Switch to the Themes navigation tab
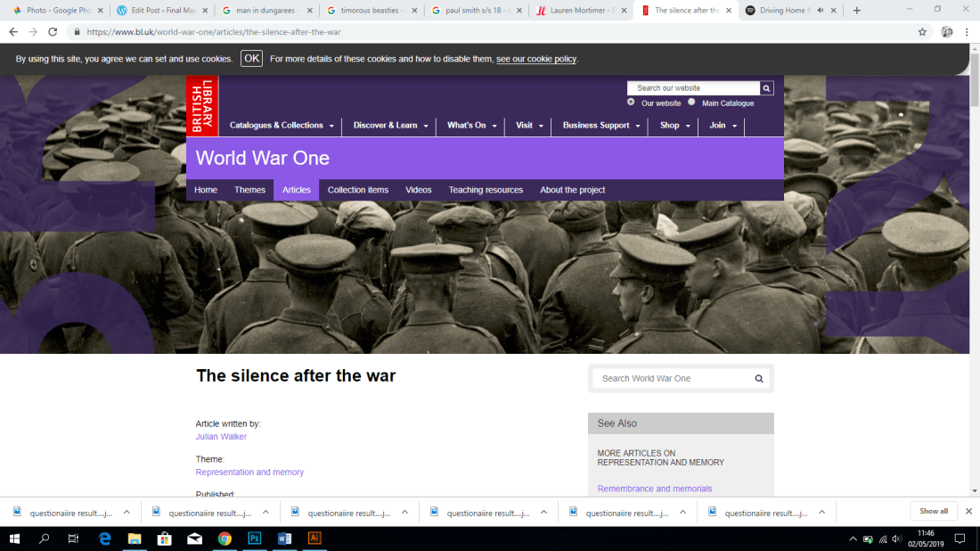This screenshot has height=551, width=980. pyautogui.click(x=249, y=189)
